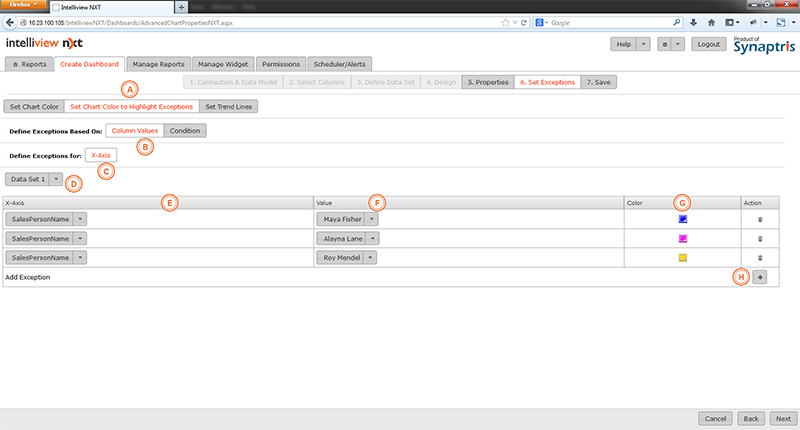Click the browser downloads arrow icon
Screen dimensions: 800x430
pos(693,22)
